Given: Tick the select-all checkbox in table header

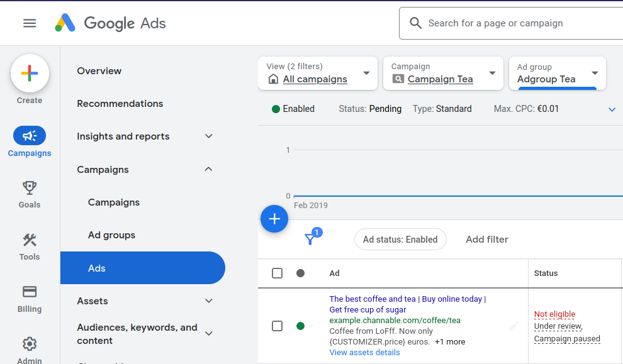Looking at the screenshot, I should click(278, 273).
